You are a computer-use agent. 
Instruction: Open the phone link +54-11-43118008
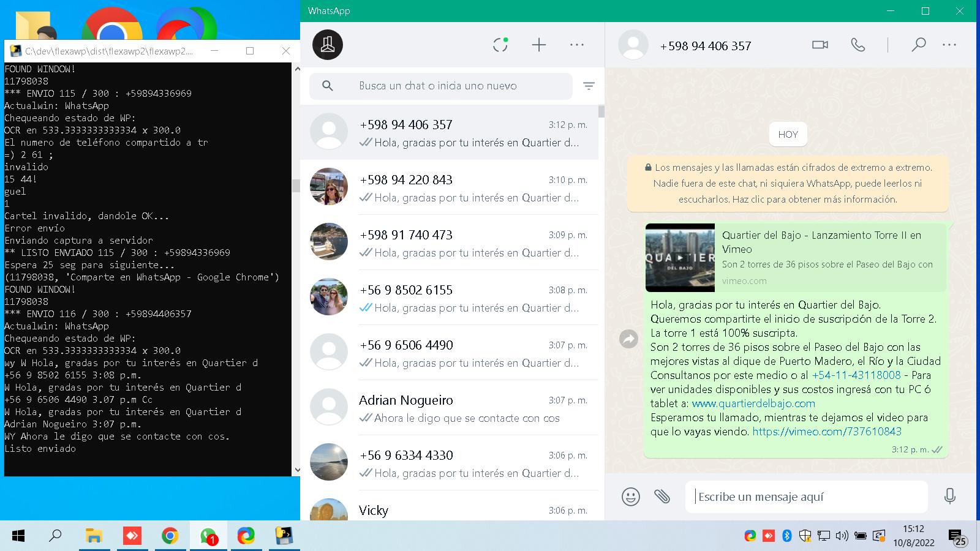pyautogui.click(x=856, y=375)
